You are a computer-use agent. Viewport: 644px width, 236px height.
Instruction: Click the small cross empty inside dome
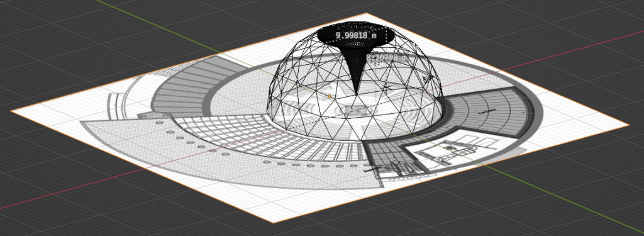click(386, 87)
